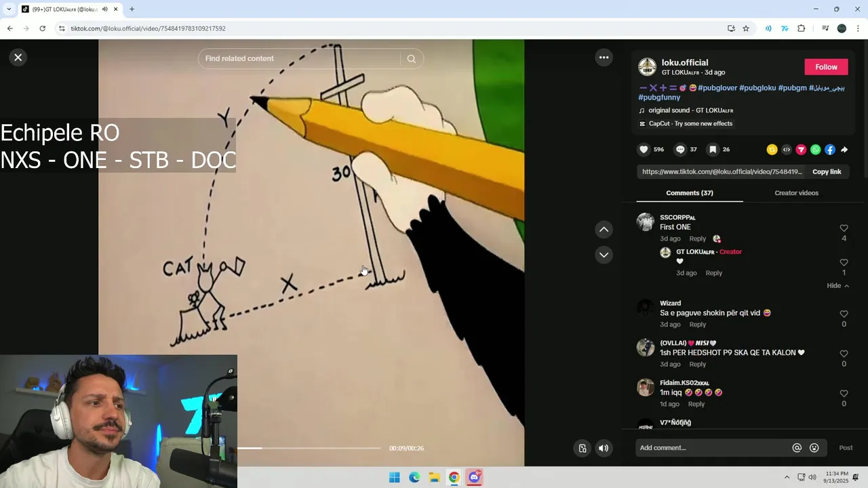Like SSCORPP's comment "First ONE"
868x488 pixels.
point(844,228)
